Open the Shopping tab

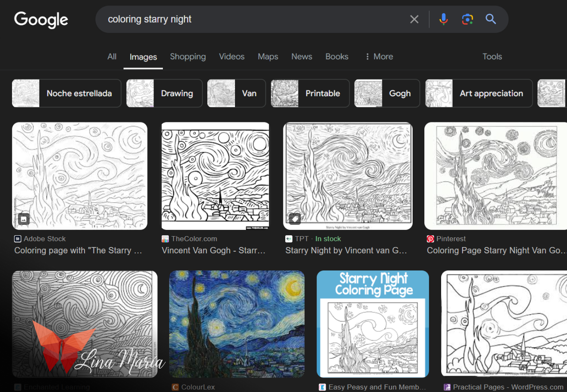pyautogui.click(x=188, y=57)
